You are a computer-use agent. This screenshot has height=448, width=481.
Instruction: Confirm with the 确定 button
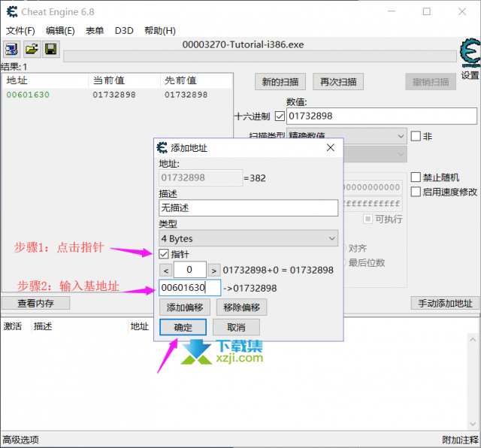(183, 327)
